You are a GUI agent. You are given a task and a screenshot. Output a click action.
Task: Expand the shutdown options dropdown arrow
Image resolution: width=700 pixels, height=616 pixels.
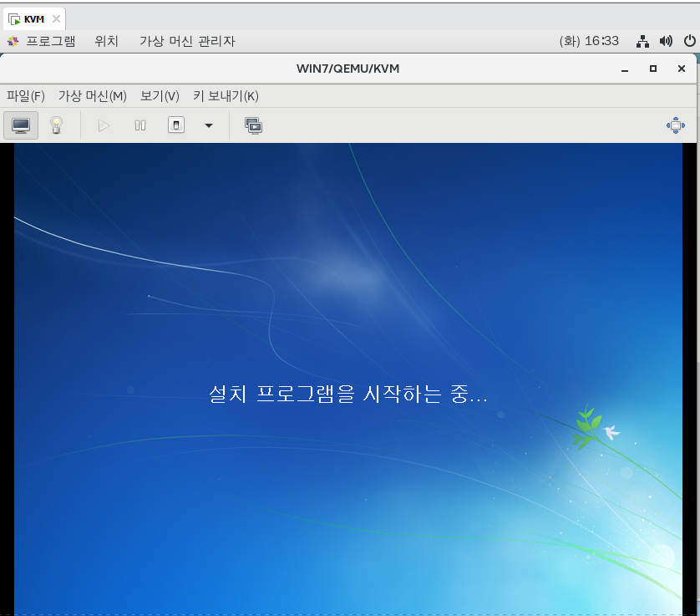click(209, 125)
